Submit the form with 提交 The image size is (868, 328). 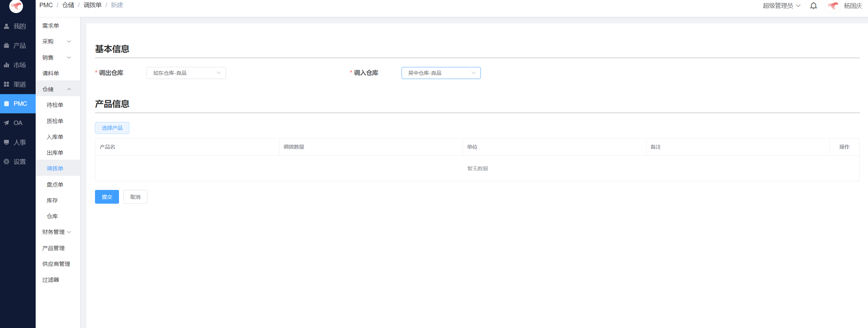click(x=107, y=197)
